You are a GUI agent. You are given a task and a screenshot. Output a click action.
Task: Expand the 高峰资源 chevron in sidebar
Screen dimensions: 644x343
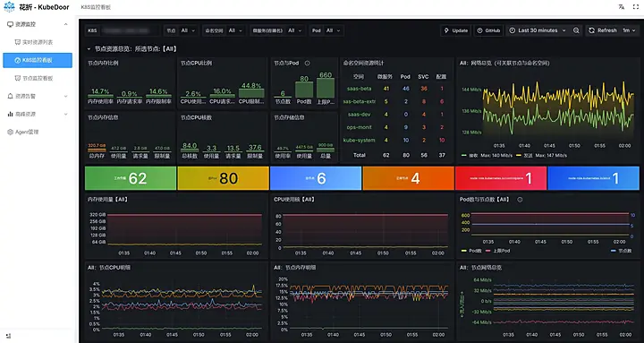click(65, 114)
